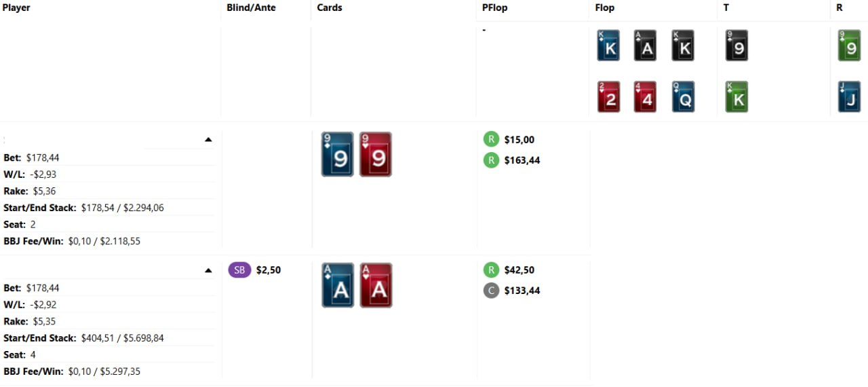
Task: Click the $163,44 raise action
Action: [521, 160]
